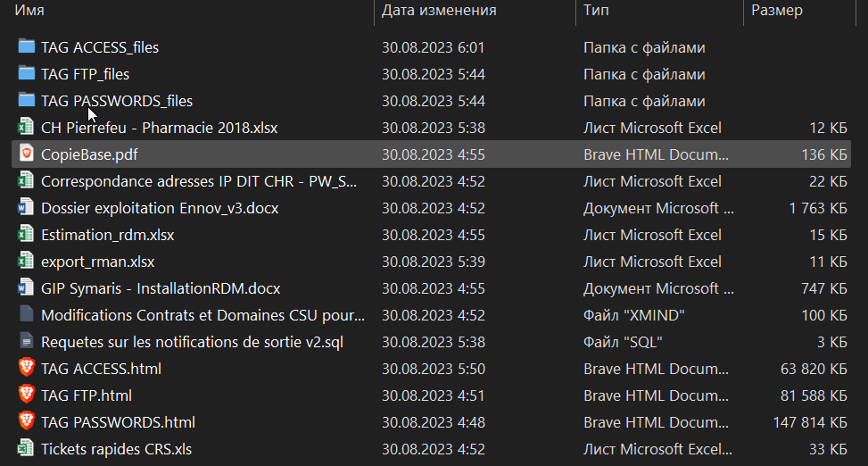Click the 747 КБ size value
The width and height of the screenshot is (868, 466).
point(824,288)
